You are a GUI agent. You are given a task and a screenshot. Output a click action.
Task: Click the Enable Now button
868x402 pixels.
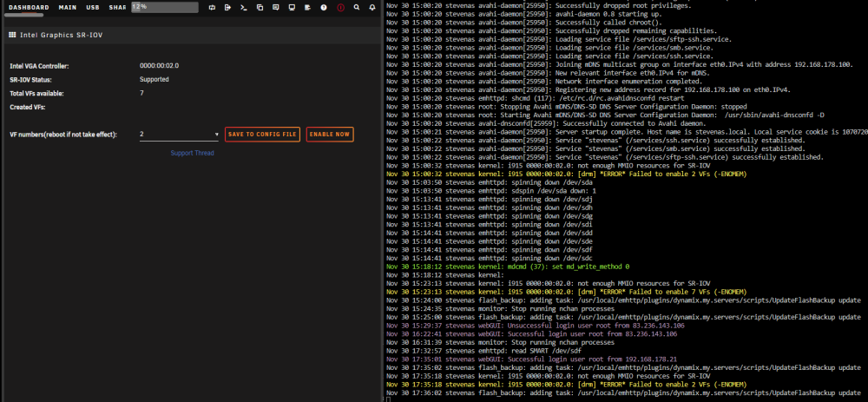pos(329,135)
